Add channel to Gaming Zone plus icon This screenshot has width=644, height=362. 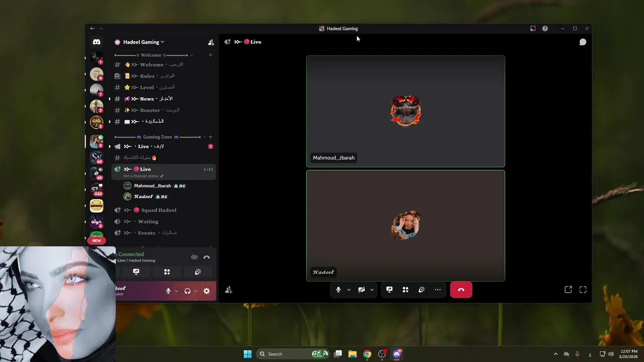[210, 137]
